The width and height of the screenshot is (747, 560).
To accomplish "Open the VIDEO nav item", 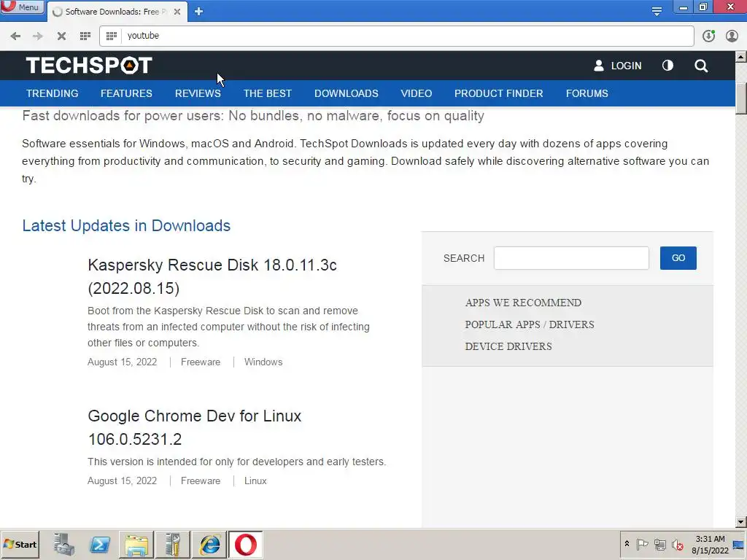I will [417, 93].
